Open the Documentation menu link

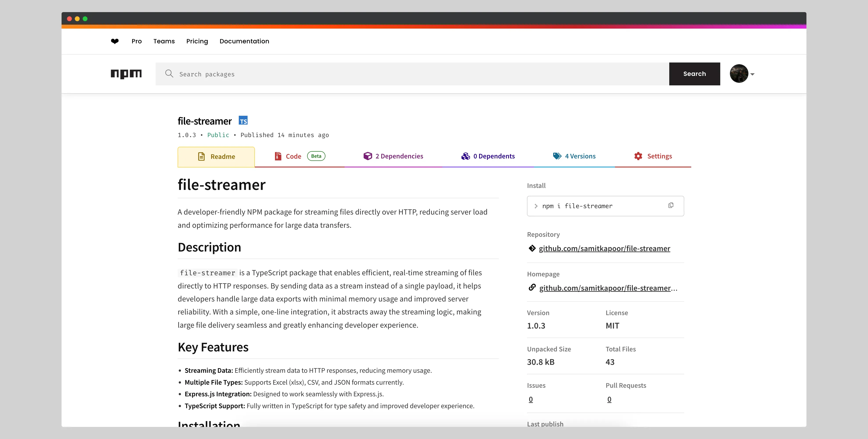(x=244, y=41)
